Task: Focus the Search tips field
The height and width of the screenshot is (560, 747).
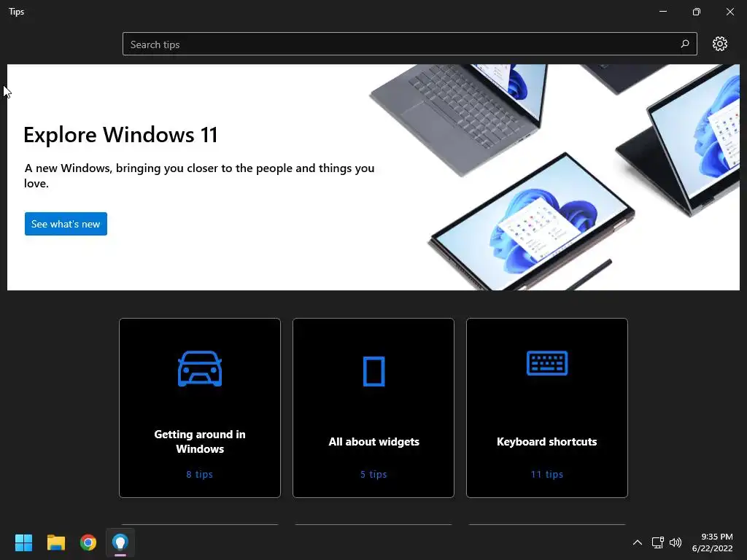Action: coord(410,44)
